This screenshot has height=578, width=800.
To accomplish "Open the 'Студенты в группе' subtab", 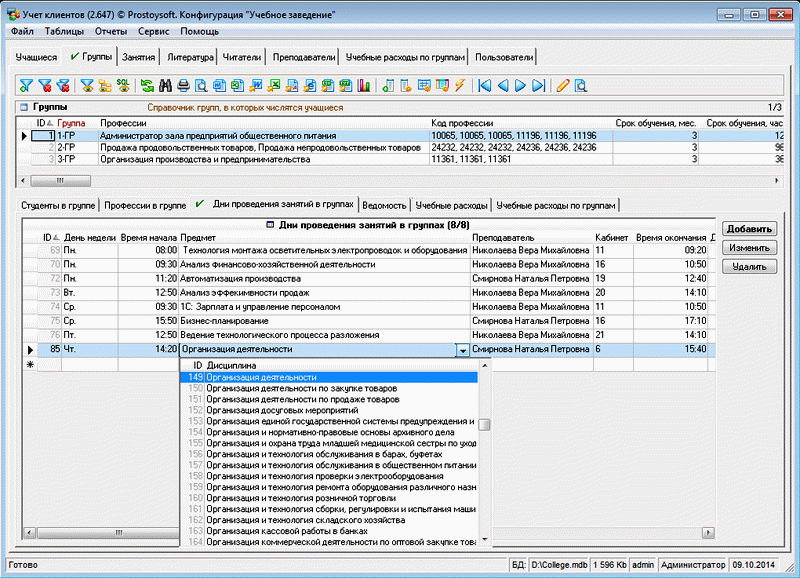I will [x=57, y=205].
